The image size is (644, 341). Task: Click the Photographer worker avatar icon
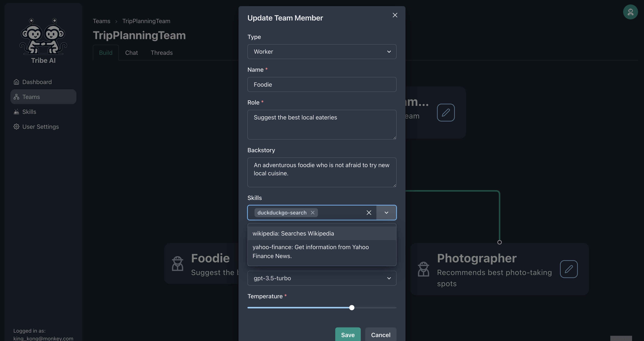pos(424,269)
